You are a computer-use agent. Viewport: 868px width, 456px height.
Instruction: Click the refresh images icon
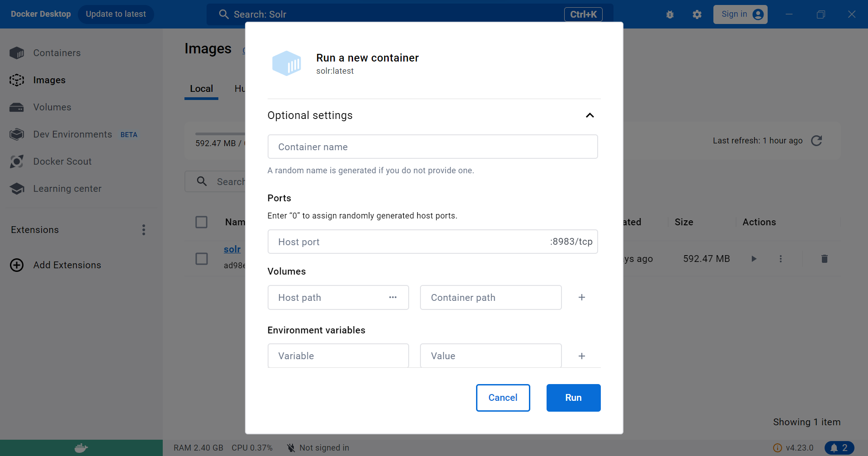[816, 141]
